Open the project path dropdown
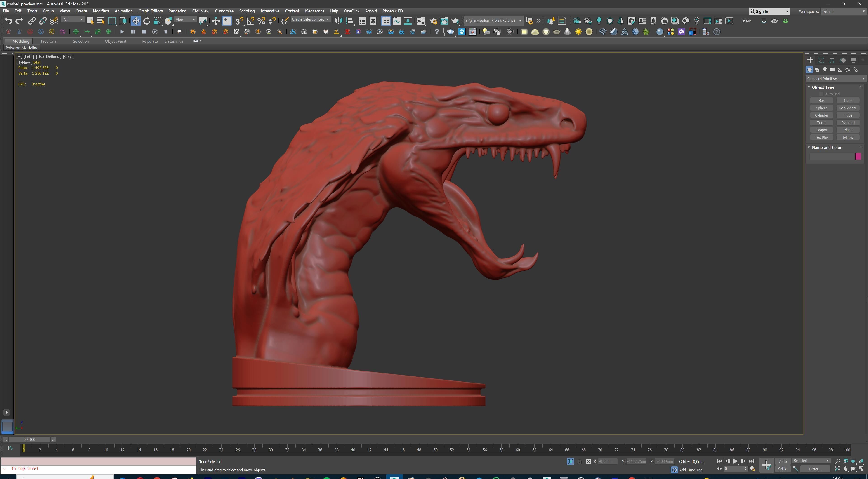The image size is (868, 479). coord(494,21)
